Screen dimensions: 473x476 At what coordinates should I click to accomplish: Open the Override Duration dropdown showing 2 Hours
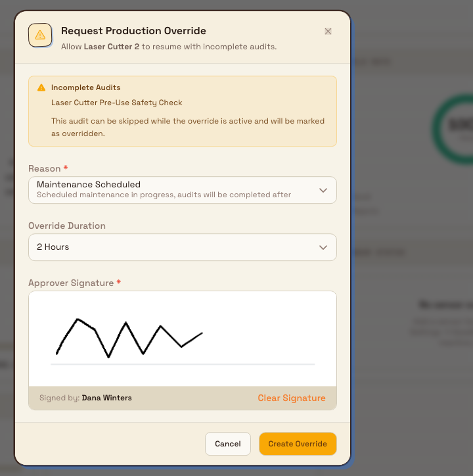[183, 247]
